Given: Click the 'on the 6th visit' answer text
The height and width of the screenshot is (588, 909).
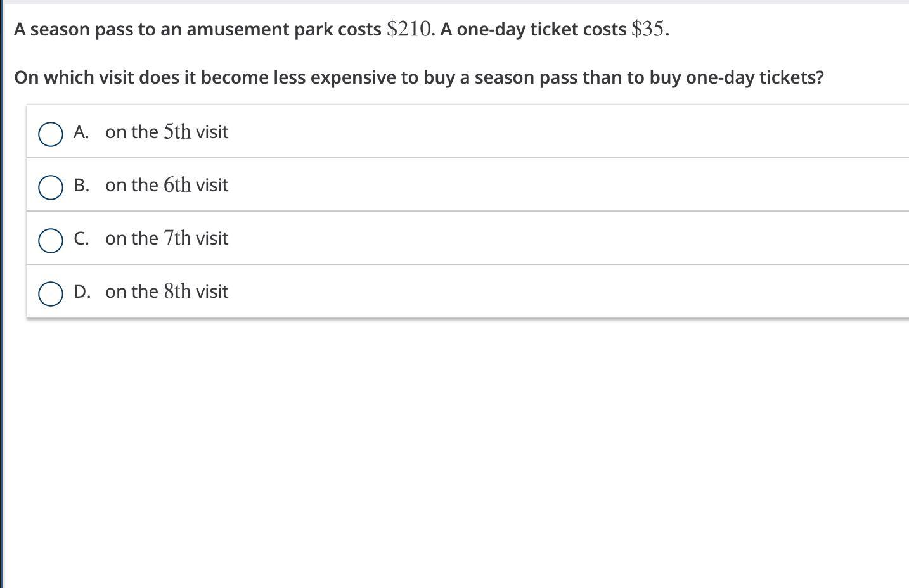Looking at the screenshot, I should coord(167,185).
